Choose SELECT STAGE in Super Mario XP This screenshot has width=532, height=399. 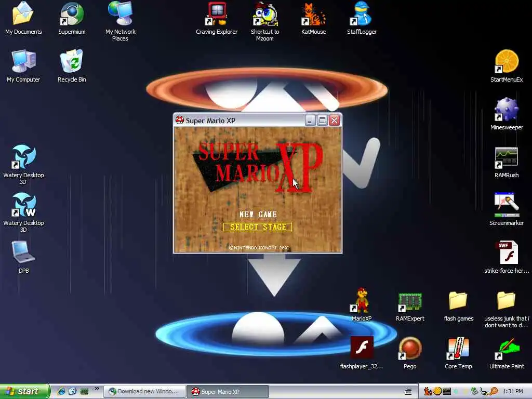tap(258, 227)
